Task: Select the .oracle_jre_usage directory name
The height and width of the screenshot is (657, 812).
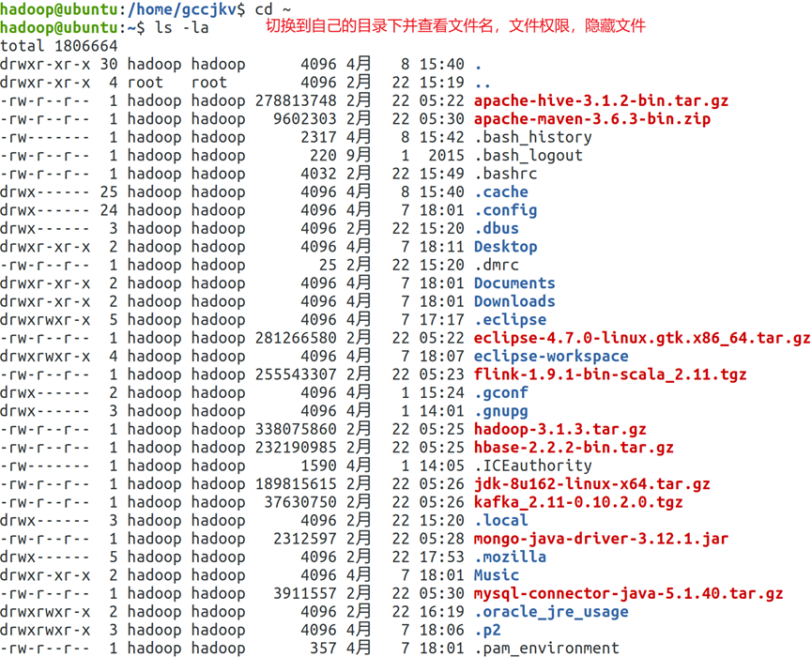Action: pyautogui.click(x=551, y=612)
